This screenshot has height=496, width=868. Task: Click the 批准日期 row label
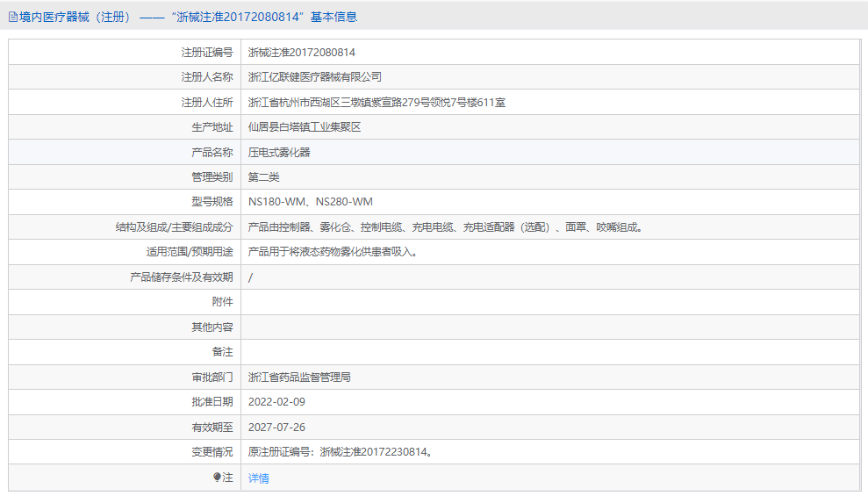pyautogui.click(x=212, y=402)
